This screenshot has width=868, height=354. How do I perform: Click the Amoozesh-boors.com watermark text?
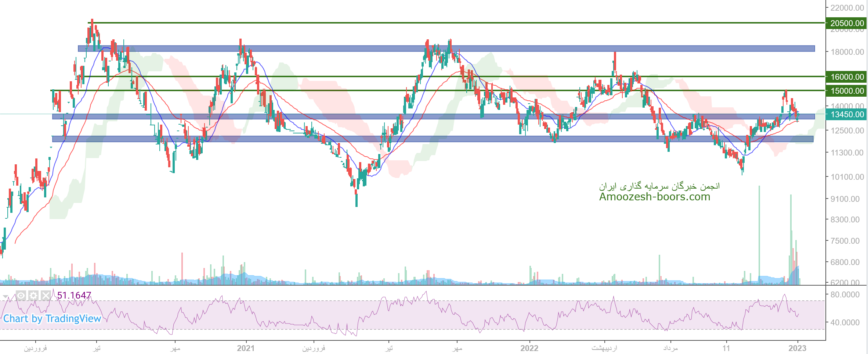tap(654, 197)
